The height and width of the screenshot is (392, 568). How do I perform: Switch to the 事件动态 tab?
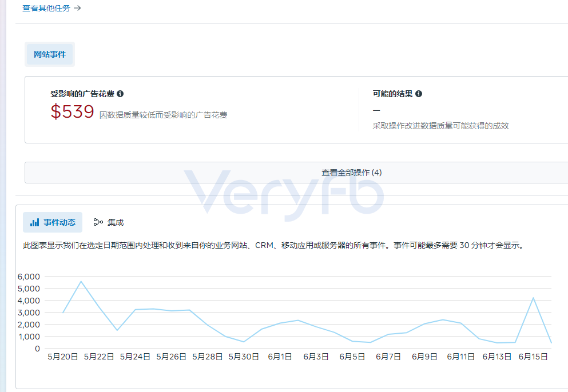[53, 222]
